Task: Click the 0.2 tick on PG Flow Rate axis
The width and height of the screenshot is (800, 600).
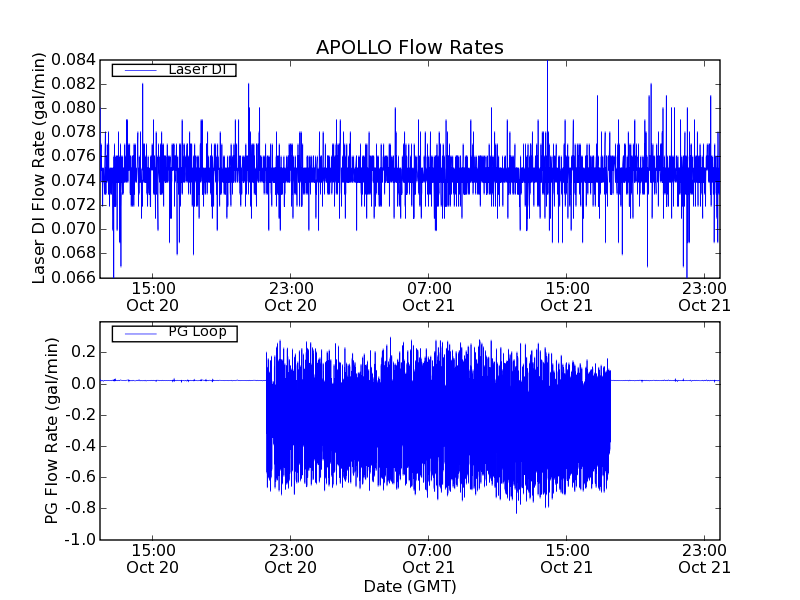Action: click(83, 352)
